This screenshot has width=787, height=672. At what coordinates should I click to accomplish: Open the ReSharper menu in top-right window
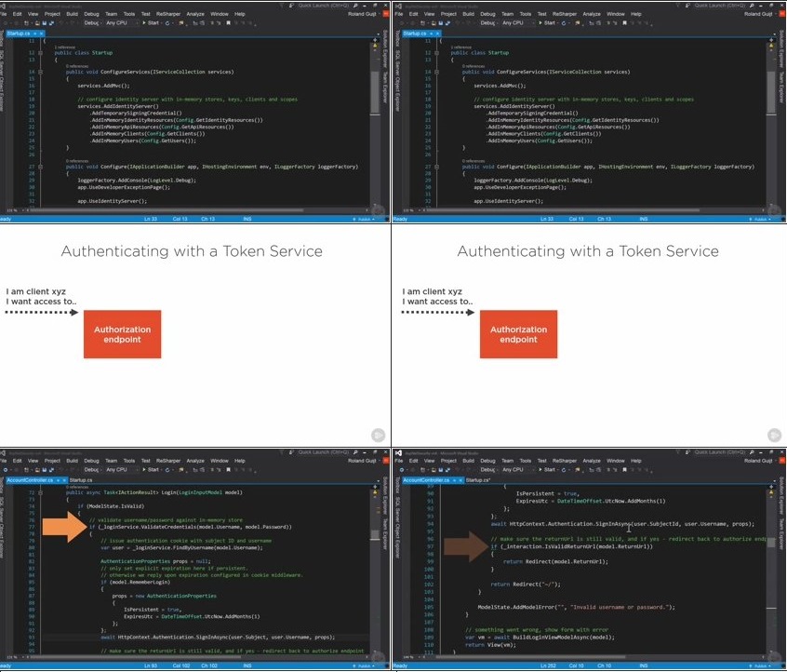tap(564, 15)
